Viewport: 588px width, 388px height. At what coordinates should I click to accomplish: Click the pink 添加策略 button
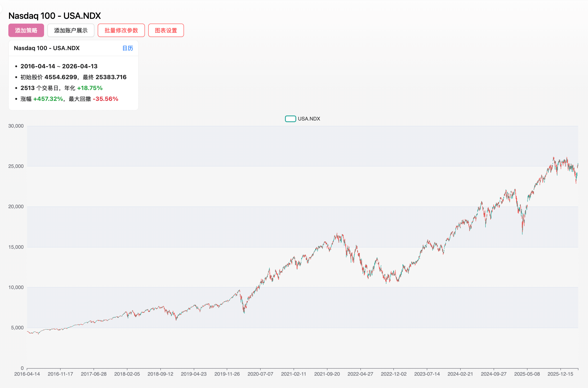(x=26, y=30)
